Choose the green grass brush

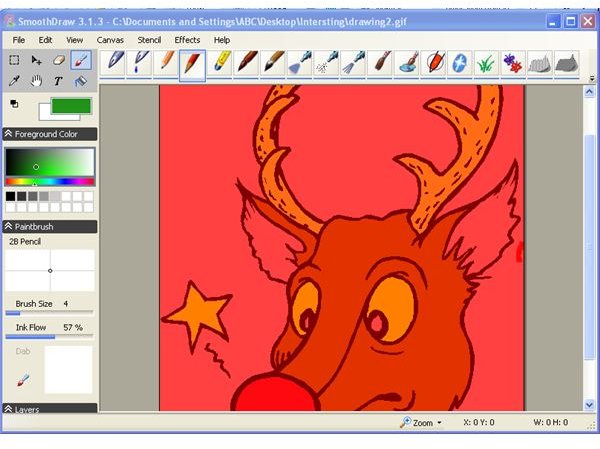click(486, 63)
